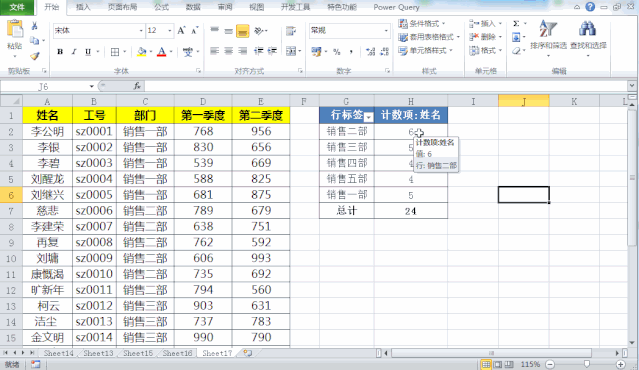
Task: Click the increase indent icon
Action: click(272, 51)
